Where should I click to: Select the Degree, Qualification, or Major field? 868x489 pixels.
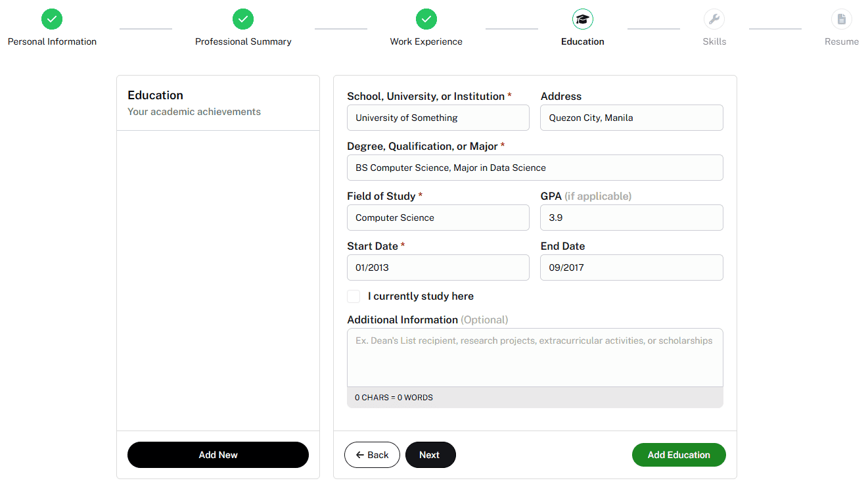535,168
